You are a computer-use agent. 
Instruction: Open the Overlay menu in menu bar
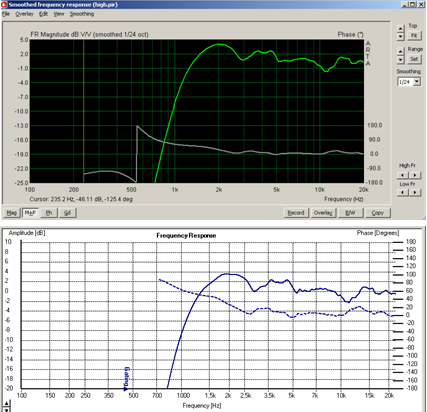click(x=24, y=14)
